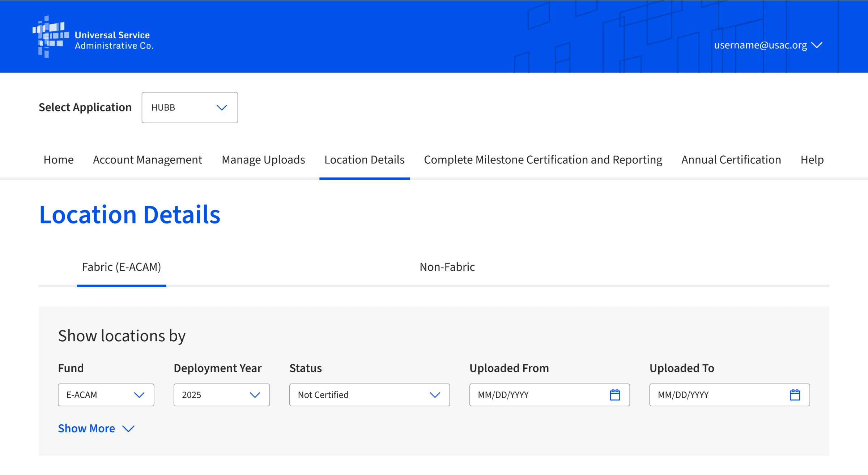This screenshot has height=475, width=868.
Task: Open the Select Application HUBB dropdown
Action: (190, 107)
